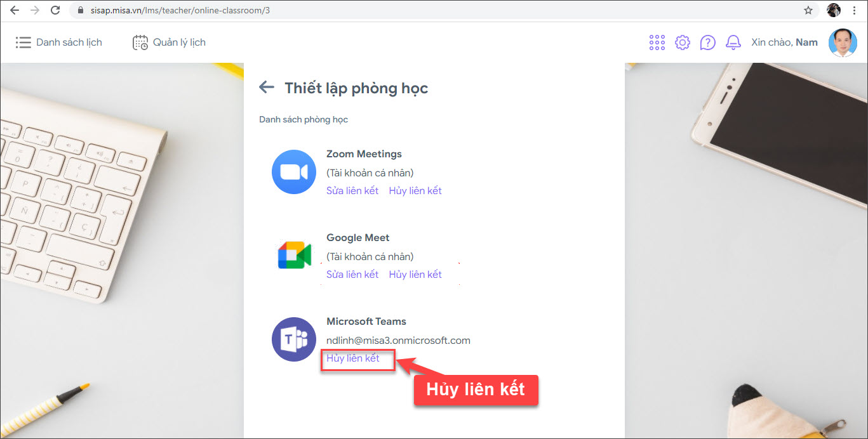The image size is (868, 439).
Task: Click the list icon beside Danh sách lịch
Action: tap(23, 43)
